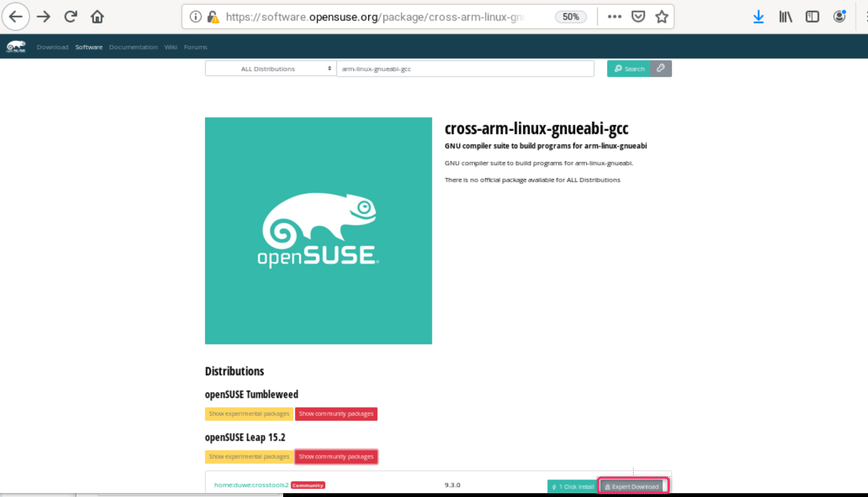
Task: Toggle the sidebar view
Action: 812,17
